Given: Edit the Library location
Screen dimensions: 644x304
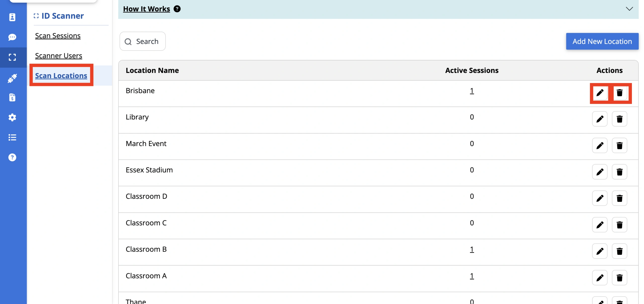Looking at the screenshot, I should point(600,119).
